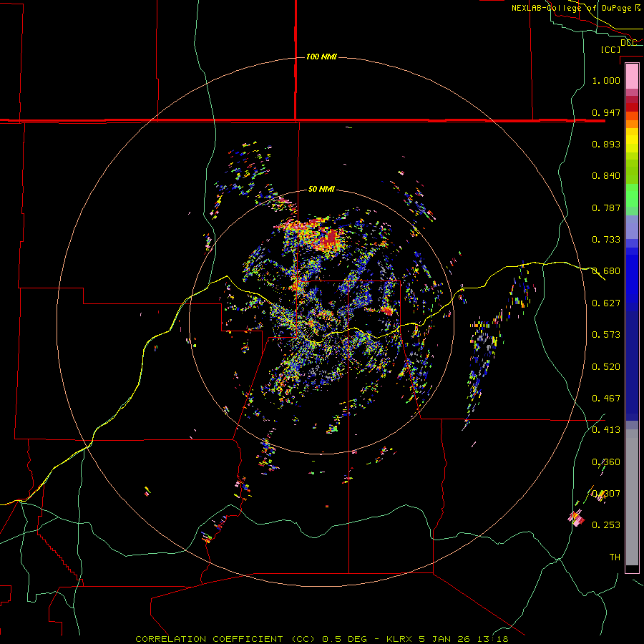Click the 0.733 scale value

click(x=606, y=240)
